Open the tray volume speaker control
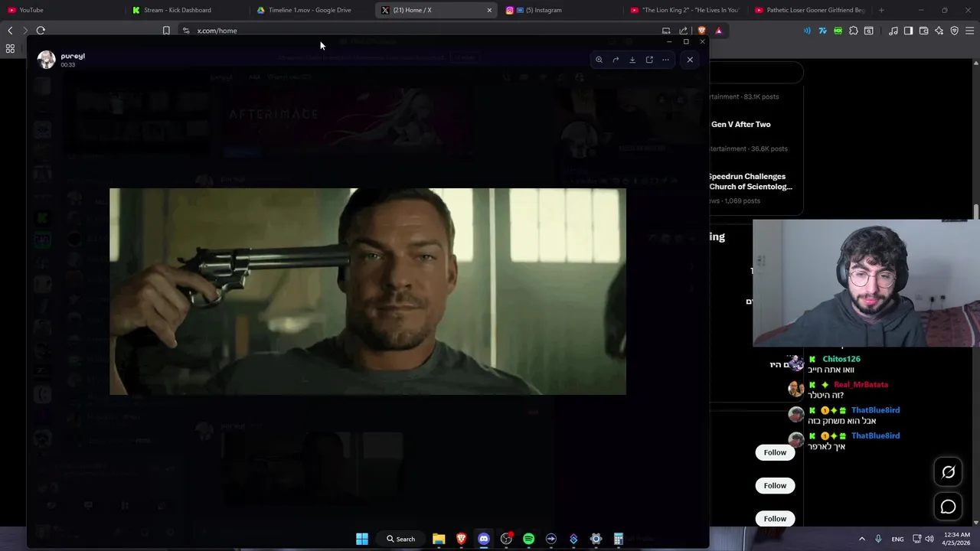Image resolution: width=980 pixels, height=551 pixels. pyautogui.click(x=929, y=539)
